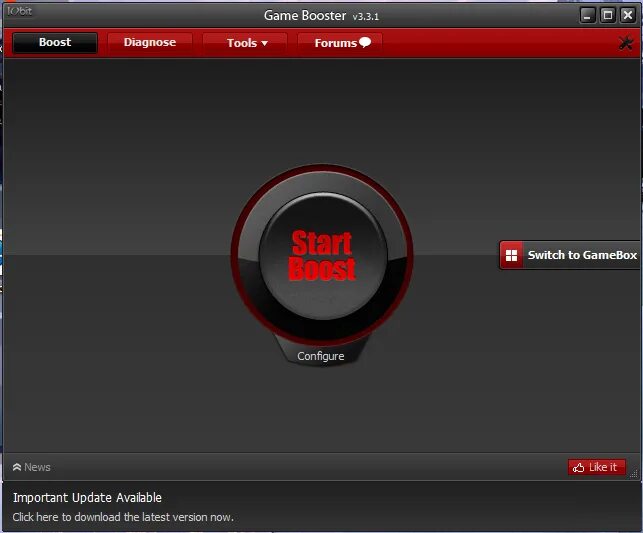Open the Boost tab
This screenshot has height=533, width=643.
coord(55,43)
